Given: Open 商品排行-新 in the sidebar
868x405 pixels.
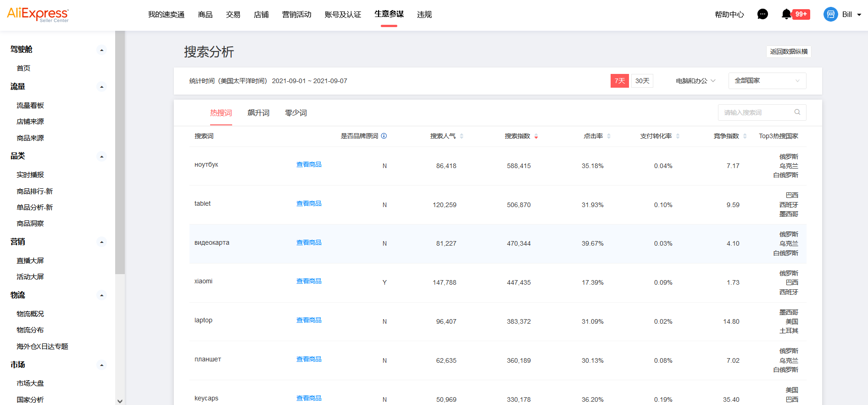Looking at the screenshot, I should [35, 191].
